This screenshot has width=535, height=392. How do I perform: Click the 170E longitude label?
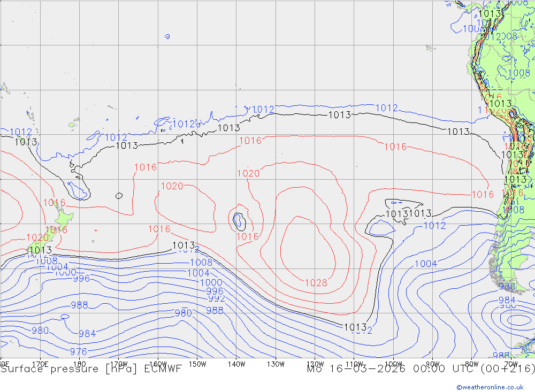40,364
